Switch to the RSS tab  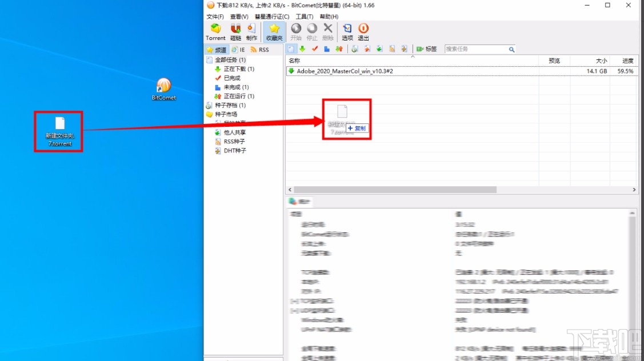259,50
